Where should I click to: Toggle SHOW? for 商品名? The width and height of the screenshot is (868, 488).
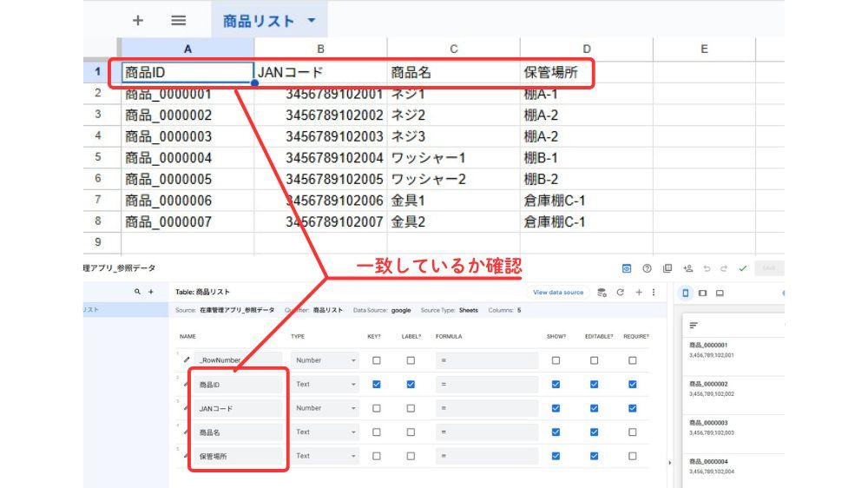(x=556, y=432)
